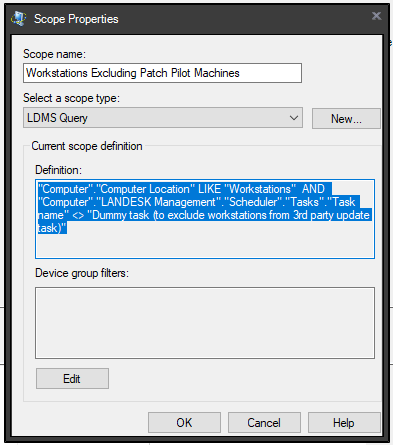Image resolution: width=393 pixels, height=445 pixels.
Task: Close the Scope Properties dialog
Action: (x=376, y=16)
